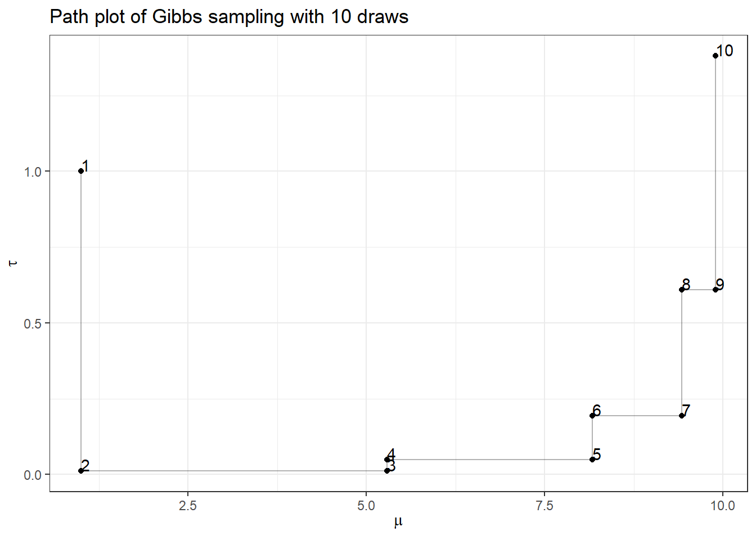Click data point labeled 2
The height and width of the screenshot is (540, 756).
tap(81, 471)
